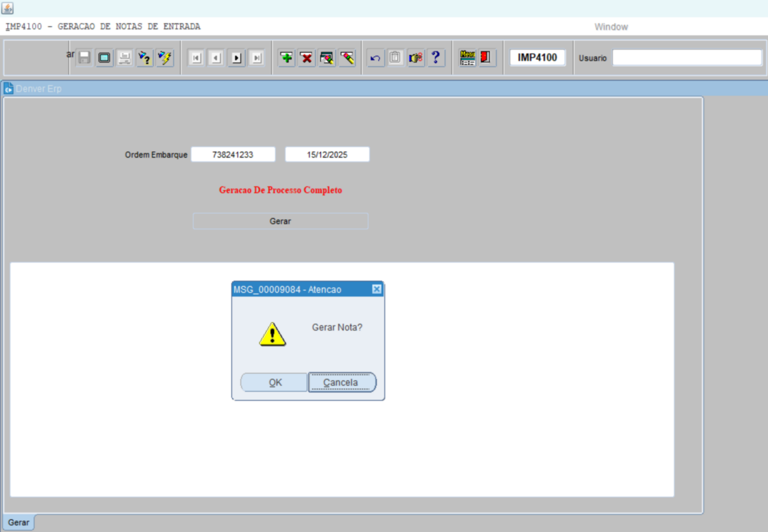768x532 pixels.
Task: Click the Gerar button in form
Action: (280, 221)
